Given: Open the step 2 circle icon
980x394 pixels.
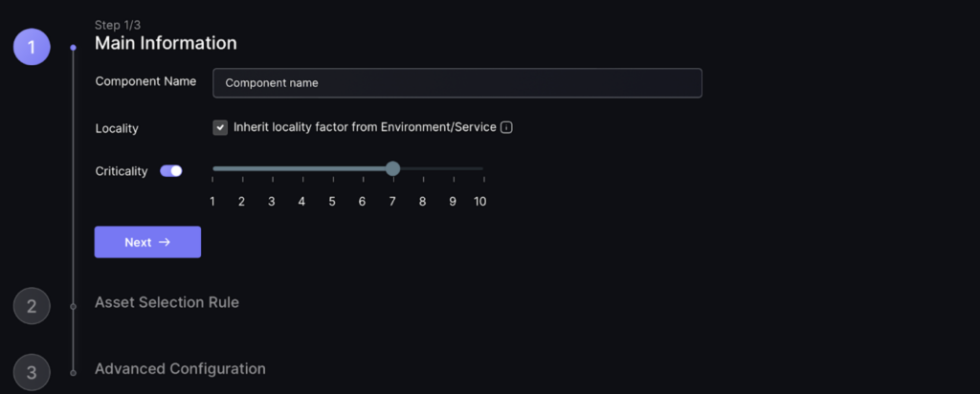Looking at the screenshot, I should tap(32, 306).
